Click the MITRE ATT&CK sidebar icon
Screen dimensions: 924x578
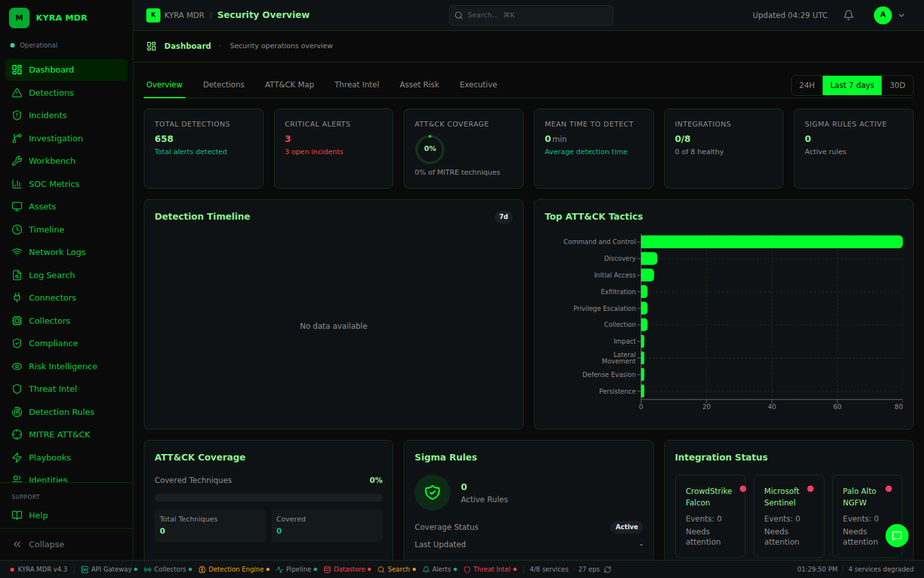(17, 434)
